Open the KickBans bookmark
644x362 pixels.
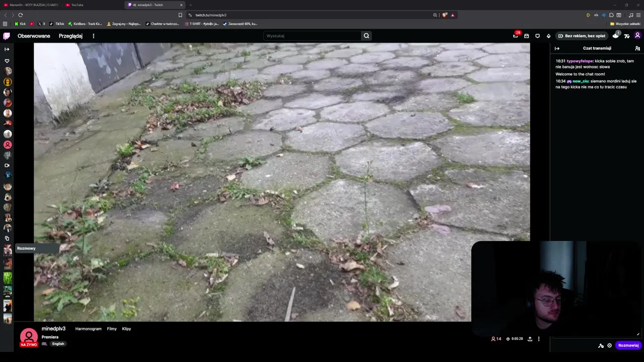[x=85, y=24]
